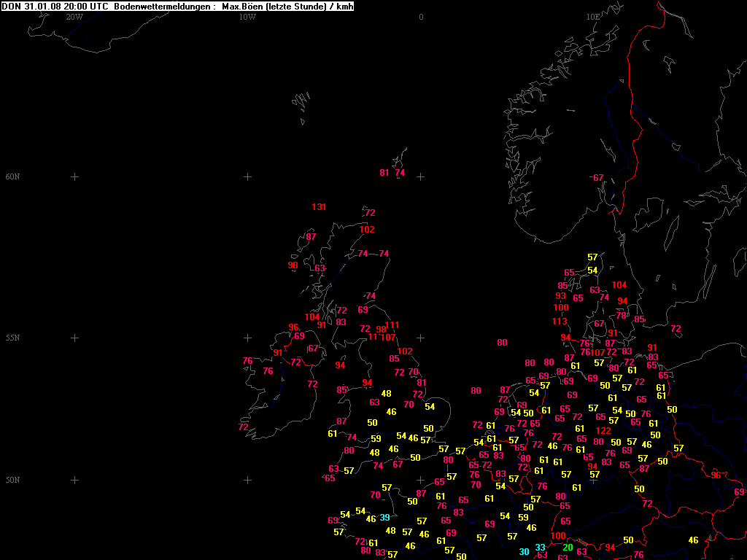Click the Max.Böen (letzte Stunde) label

274,6
